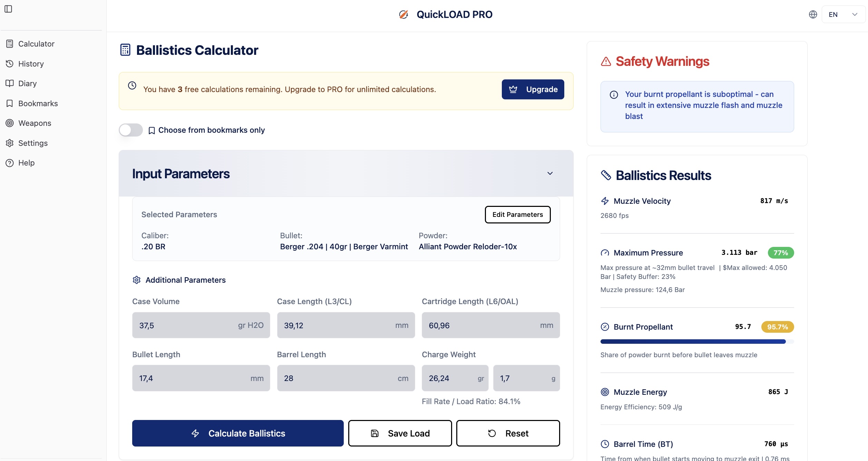Click the Ballistics Results ruler icon
868x461 pixels.
[606, 175]
